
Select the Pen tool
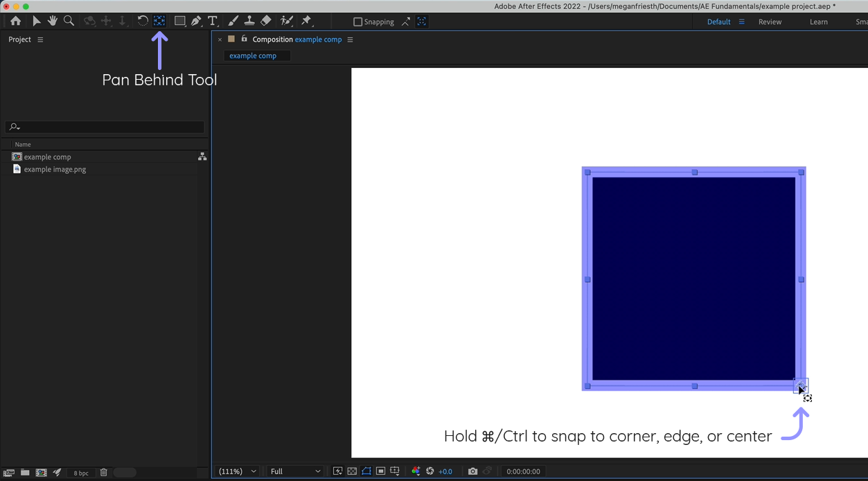(196, 21)
